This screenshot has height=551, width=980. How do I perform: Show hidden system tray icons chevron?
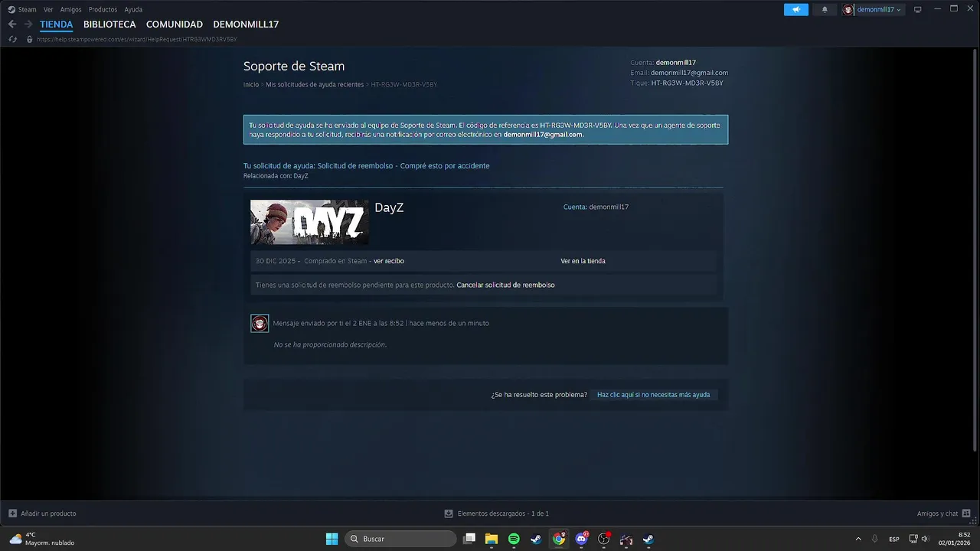click(x=857, y=539)
